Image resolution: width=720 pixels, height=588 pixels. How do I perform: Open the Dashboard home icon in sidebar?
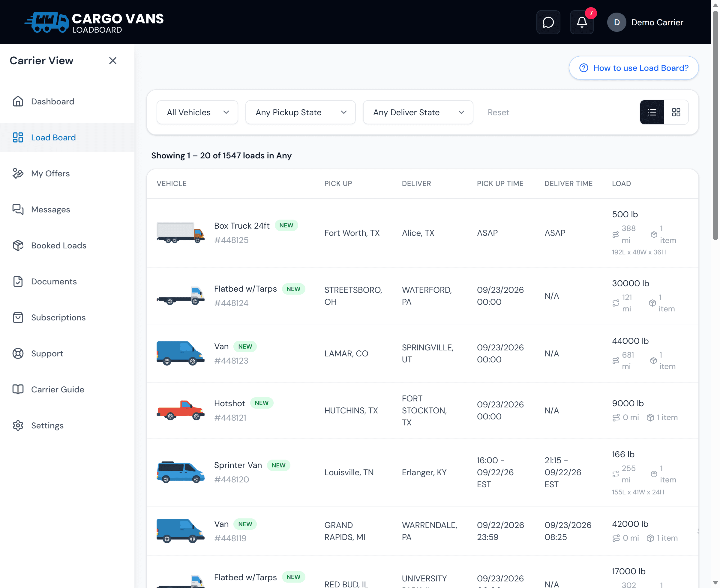point(18,101)
